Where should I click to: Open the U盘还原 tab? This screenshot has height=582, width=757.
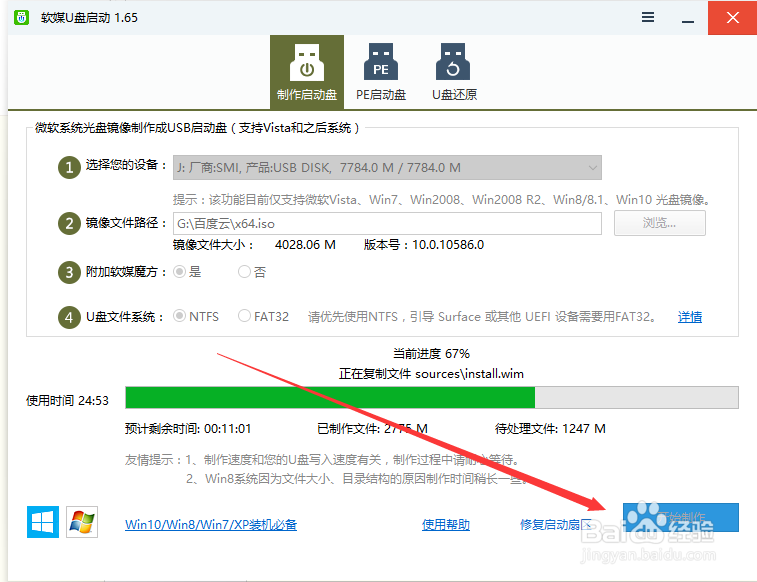pyautogui.click(x=454, y=72)
